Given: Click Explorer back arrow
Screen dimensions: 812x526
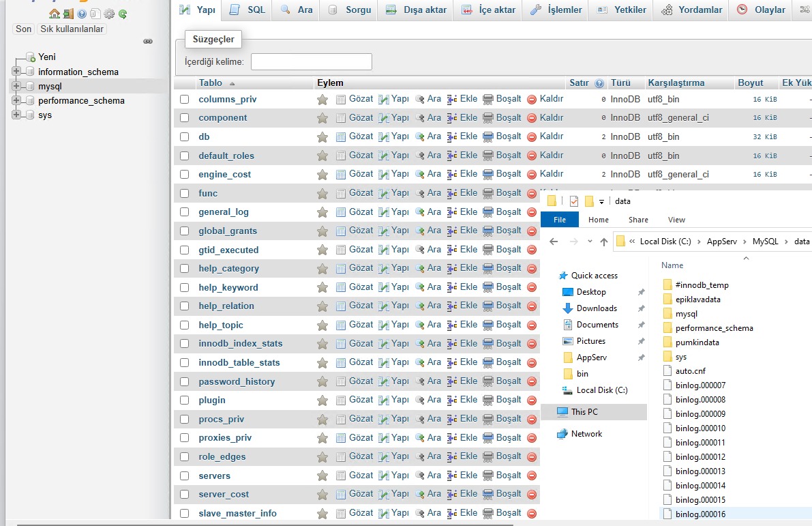Looking at the screenshot, I should click(554, 242).
